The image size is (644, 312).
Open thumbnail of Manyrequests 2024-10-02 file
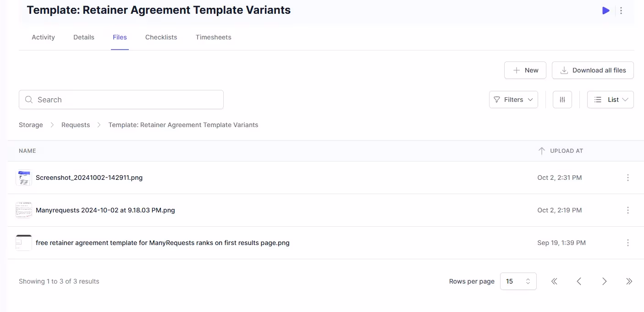(23, 210)
